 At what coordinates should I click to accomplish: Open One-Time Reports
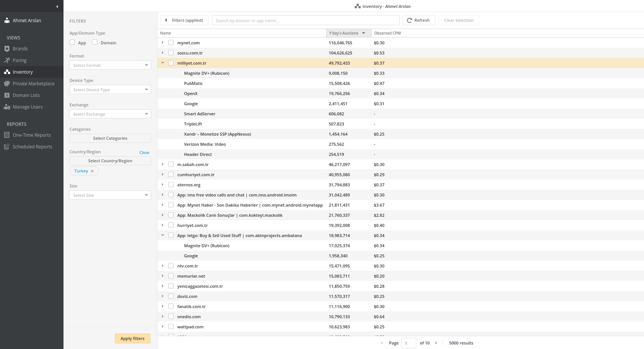click(x=32, y=135)
